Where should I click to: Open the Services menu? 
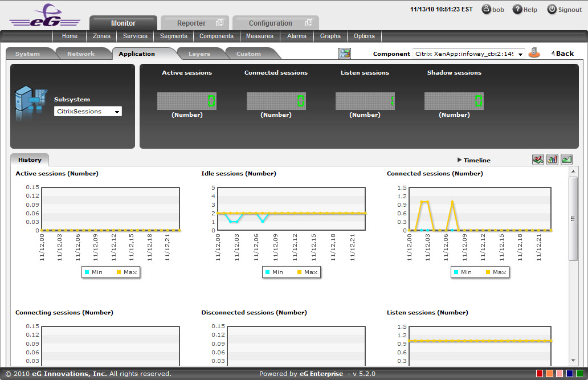point(136,36)
